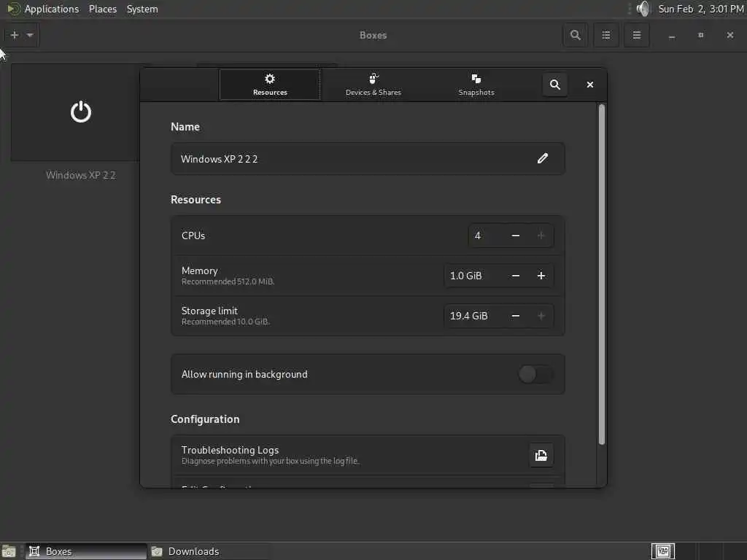Click the workspace switcher icon in bottom panel
This screenshot has height=560, width=747.
663,551
